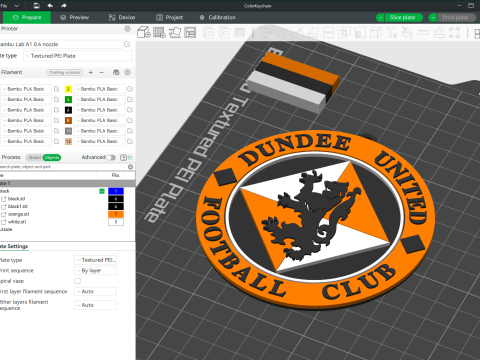The height and width of the screenshot is (360, 480).
Task: Select the Bambu Lab A1 0.4 nozzle printer
Action: point(61,44)
